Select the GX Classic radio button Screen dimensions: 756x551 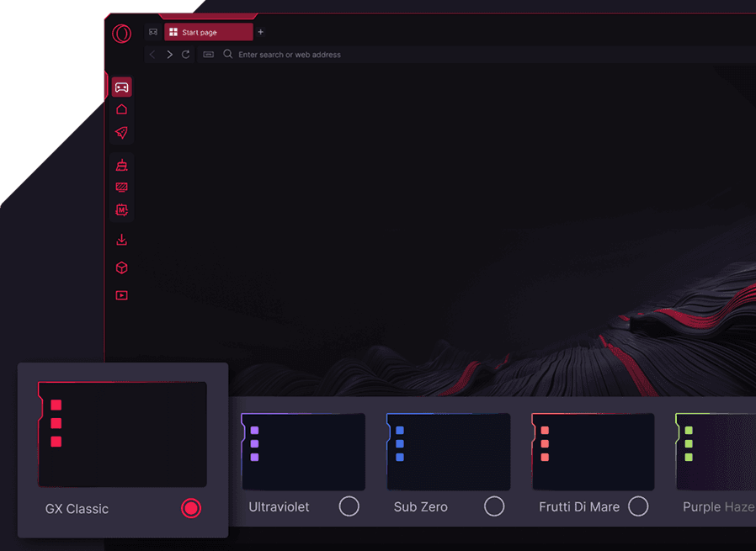click(191, 508)
